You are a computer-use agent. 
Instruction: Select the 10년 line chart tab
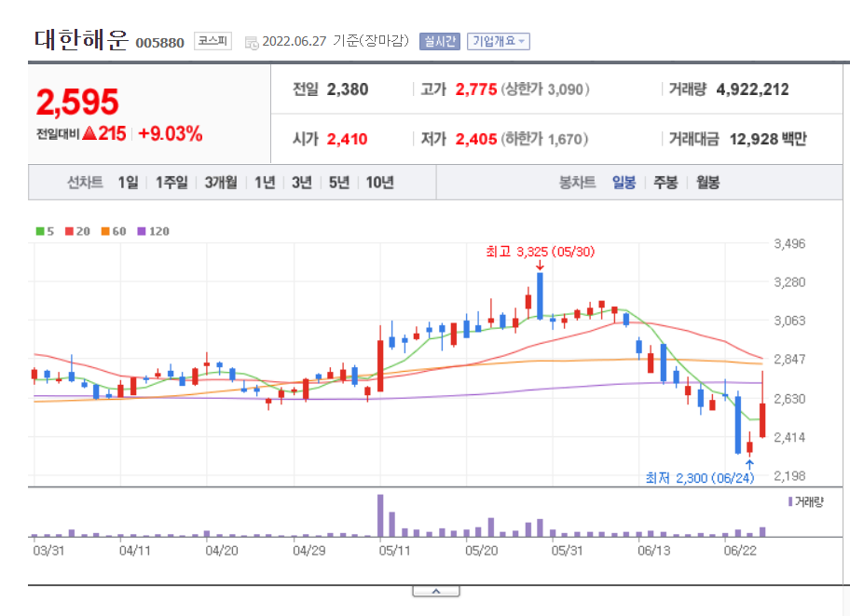tap(379, 183)
